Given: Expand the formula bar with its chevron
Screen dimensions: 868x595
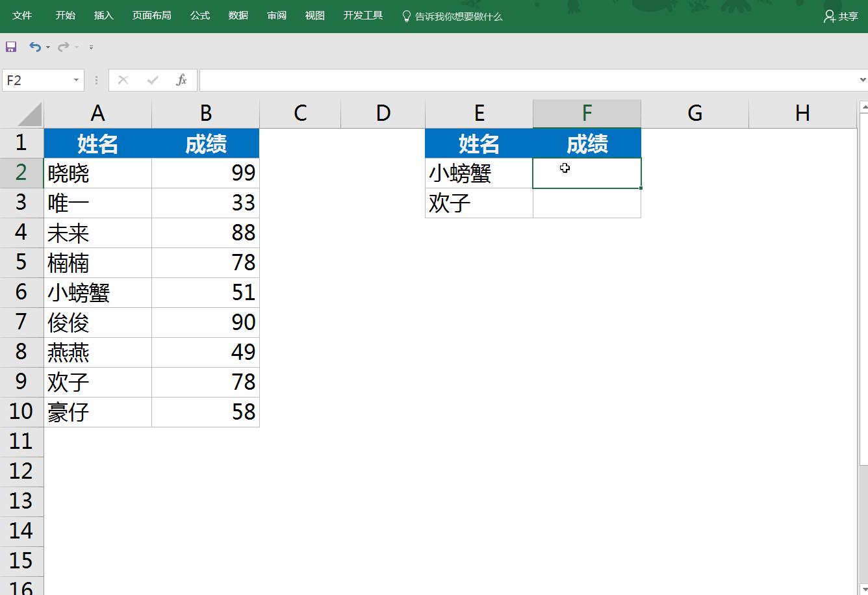Looking at the screenshot, I should (x=862, y=80).
